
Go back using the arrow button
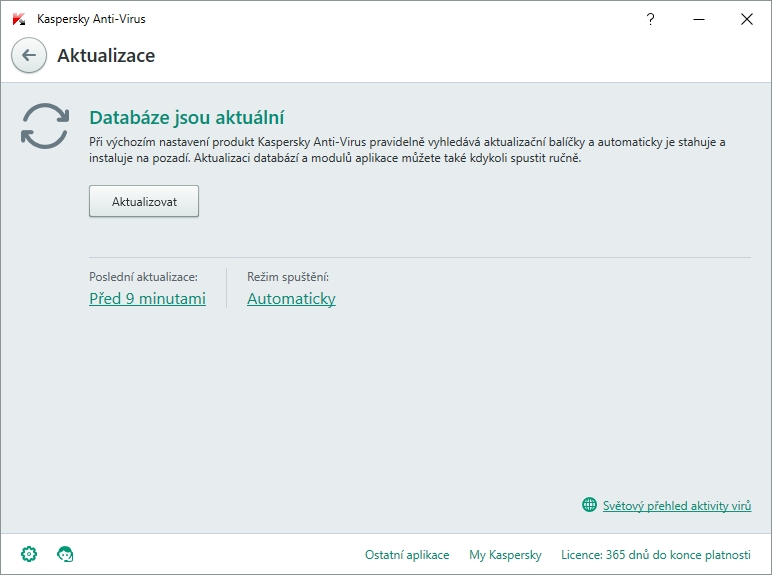(x=29, y=55)
